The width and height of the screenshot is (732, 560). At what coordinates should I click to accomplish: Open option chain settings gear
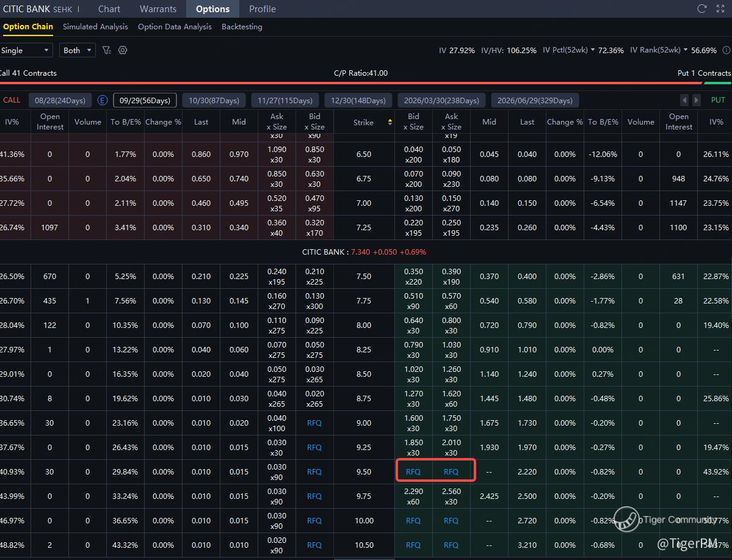[123, 50]
